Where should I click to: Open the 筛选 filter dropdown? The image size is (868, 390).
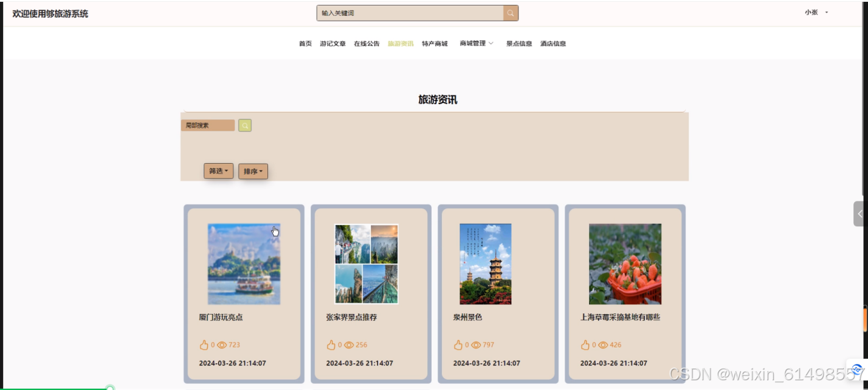tap(218, 172)
